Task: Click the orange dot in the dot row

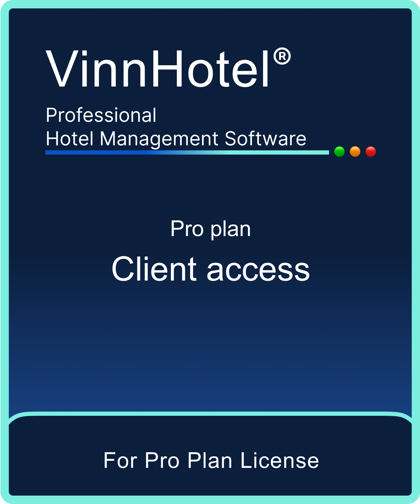Action: 355,151
